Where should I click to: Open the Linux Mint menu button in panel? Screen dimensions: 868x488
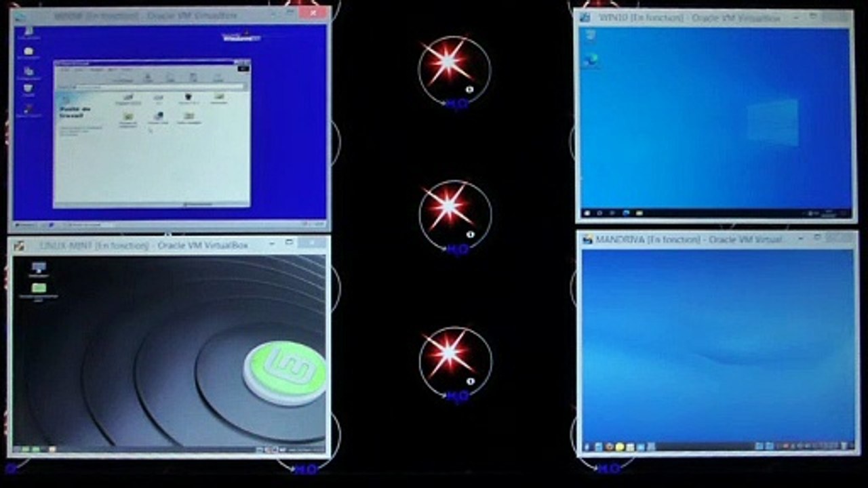point(17,449)
